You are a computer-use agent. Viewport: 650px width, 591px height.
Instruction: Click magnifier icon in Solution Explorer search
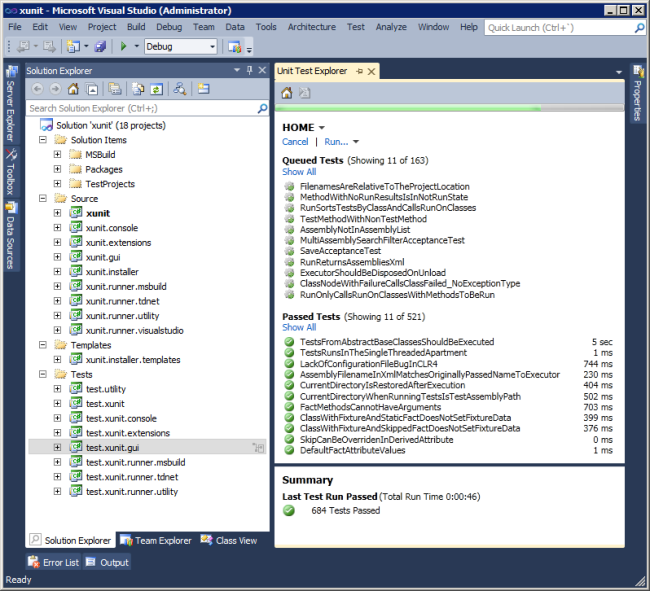262,109
